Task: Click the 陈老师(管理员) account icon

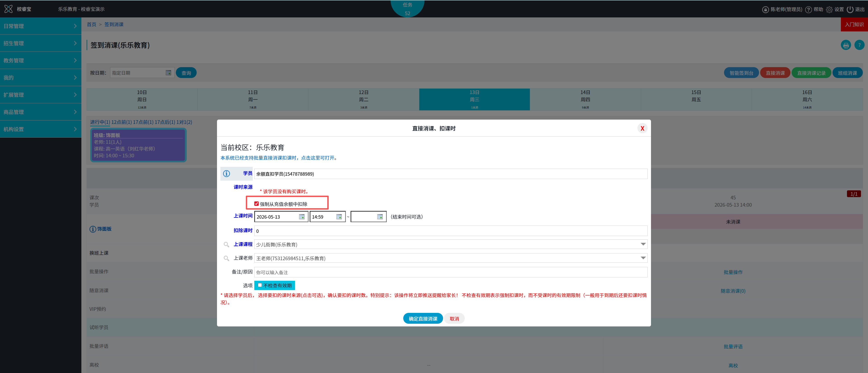Action: (765, 9)
